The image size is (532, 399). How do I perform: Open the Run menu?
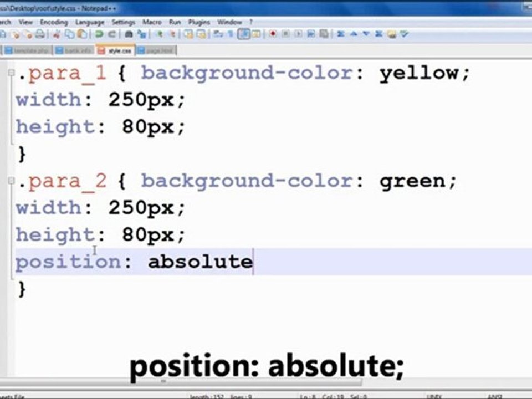pyautogui.click(x=175, y=22)
